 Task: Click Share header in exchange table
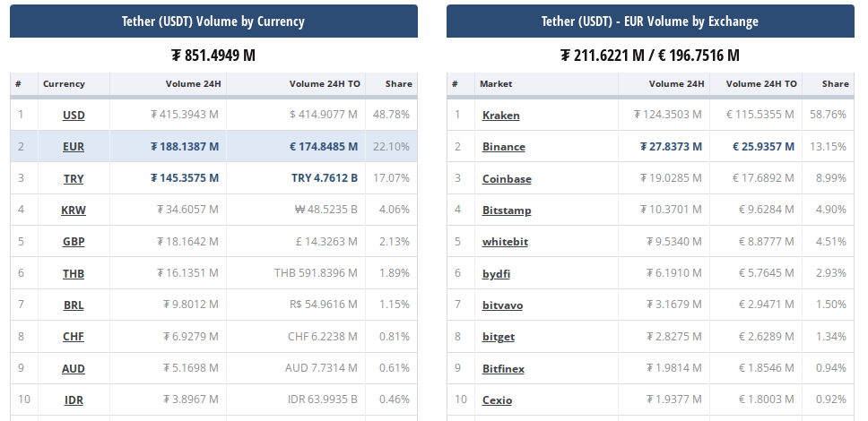pos(836,84)
